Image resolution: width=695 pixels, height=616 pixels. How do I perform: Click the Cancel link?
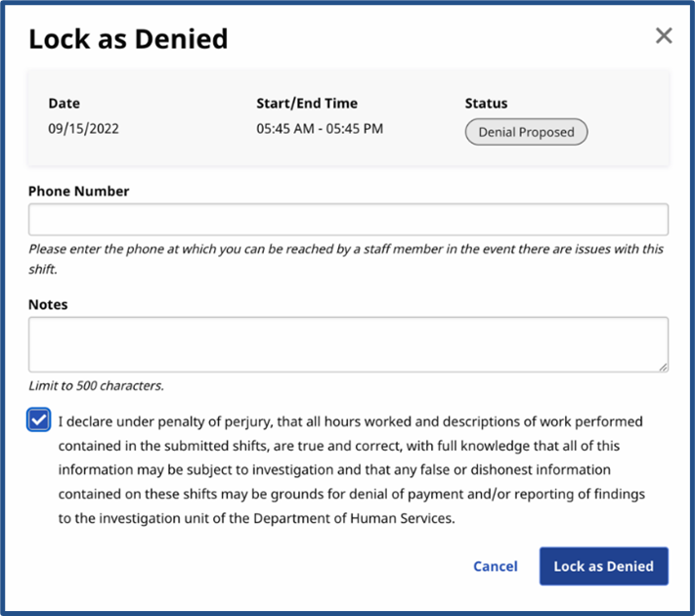click(496, 566)
